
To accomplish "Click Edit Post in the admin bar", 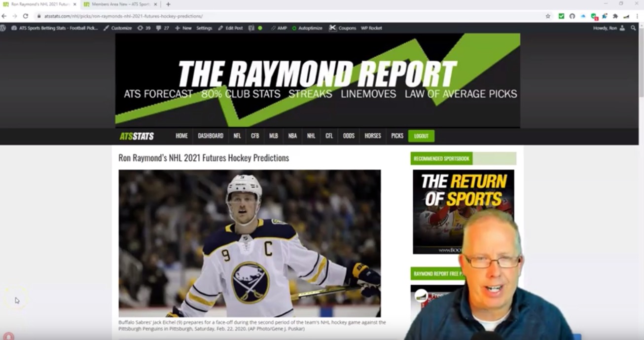I will pos(230,28).
